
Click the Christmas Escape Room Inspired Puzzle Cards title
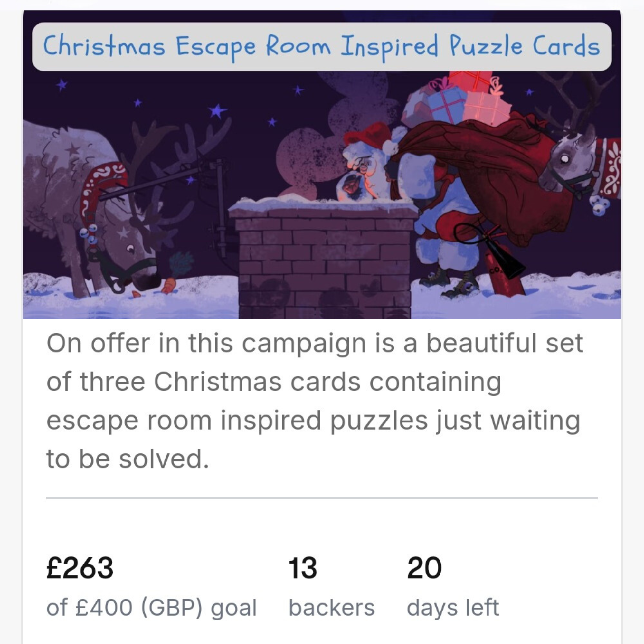tap(322, 47)
